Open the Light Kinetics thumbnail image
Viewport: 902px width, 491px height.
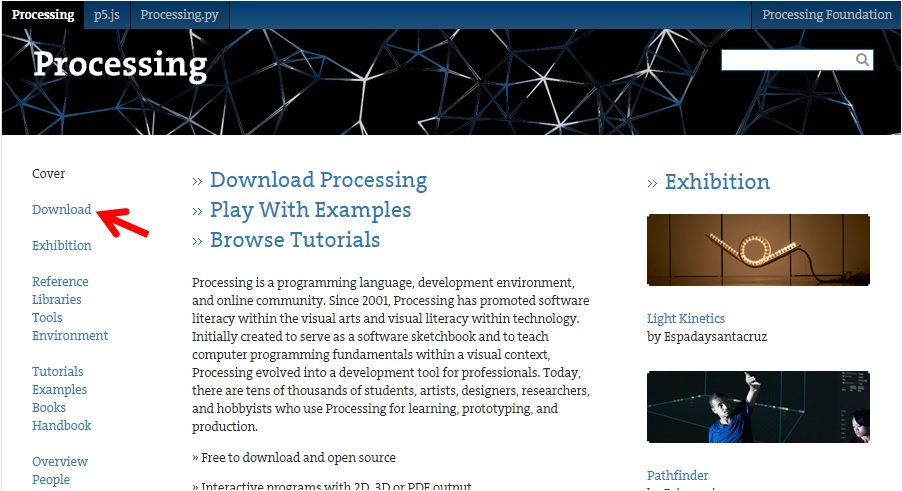(758, 250)
